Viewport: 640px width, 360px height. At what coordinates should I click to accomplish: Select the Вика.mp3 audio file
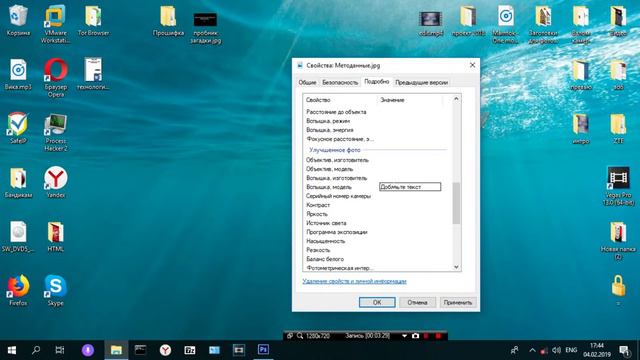tap(18, 74)
